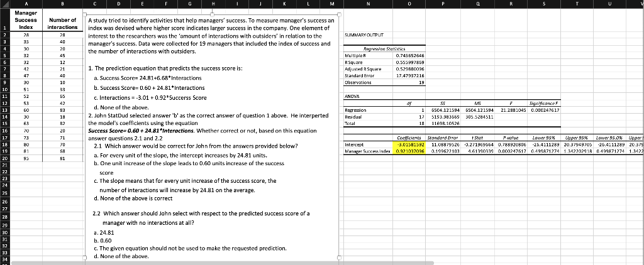Viewport: 644px width, 265px height.
Task: Click the value 305.5284511
Action: 479,117
